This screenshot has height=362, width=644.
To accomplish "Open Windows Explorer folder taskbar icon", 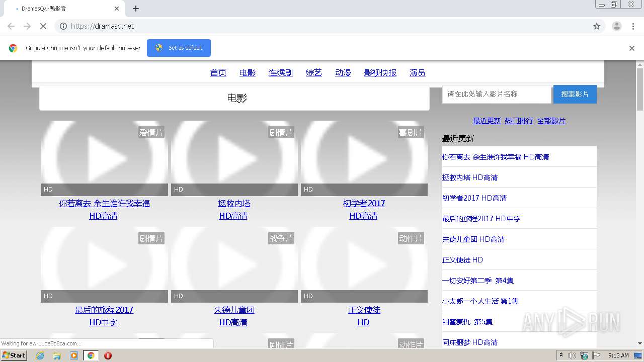I will (57, 355).
